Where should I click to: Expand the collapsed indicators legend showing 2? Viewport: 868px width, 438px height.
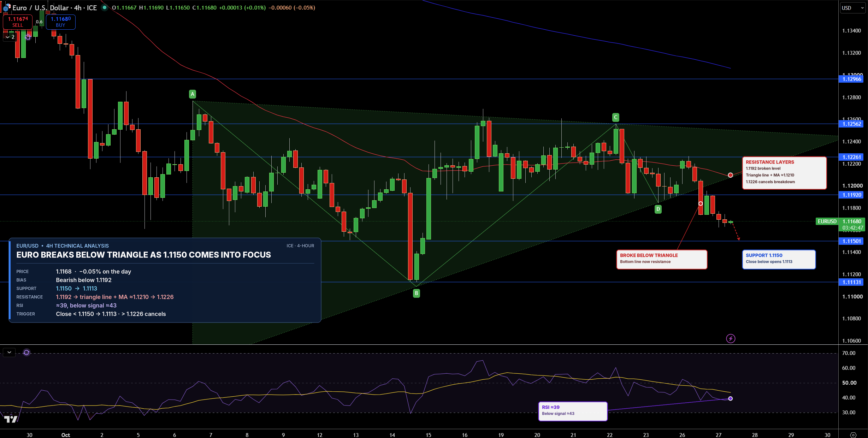(10, 37)
